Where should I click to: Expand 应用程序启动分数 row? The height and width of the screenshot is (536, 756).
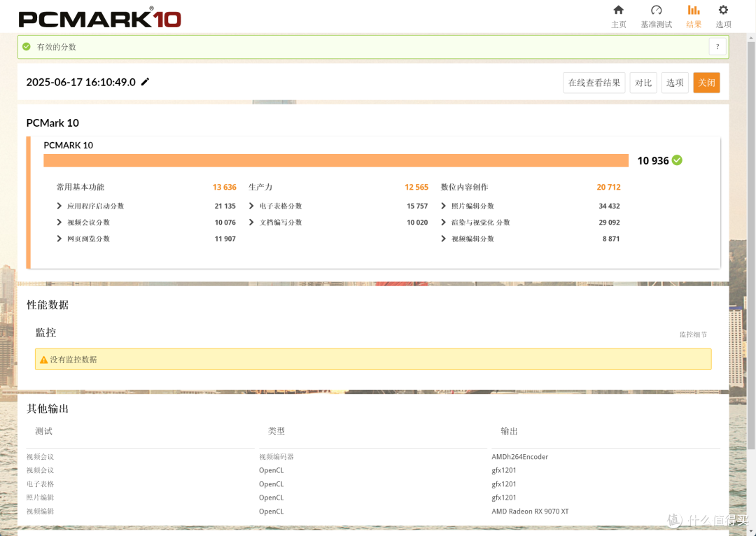[x=59, y=206]
